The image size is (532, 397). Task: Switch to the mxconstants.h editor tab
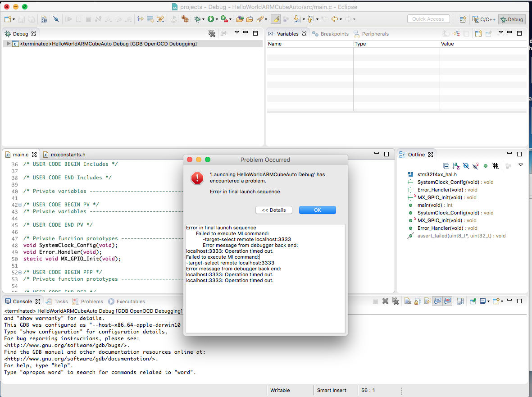(x=64, y=155)
